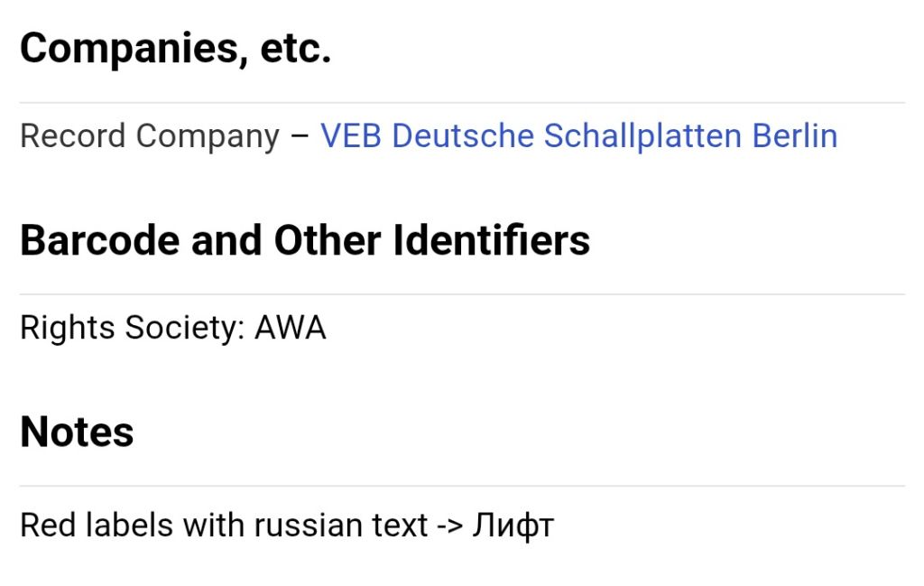Click the word Barcode in the heading

pyautogui.click(x=99, y=240)
